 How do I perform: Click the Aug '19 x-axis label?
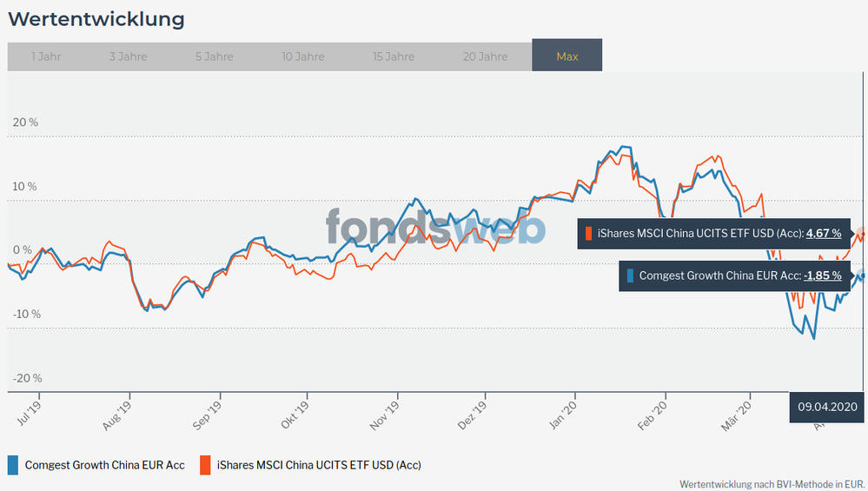pyautogui.click(x=116, y=409)
